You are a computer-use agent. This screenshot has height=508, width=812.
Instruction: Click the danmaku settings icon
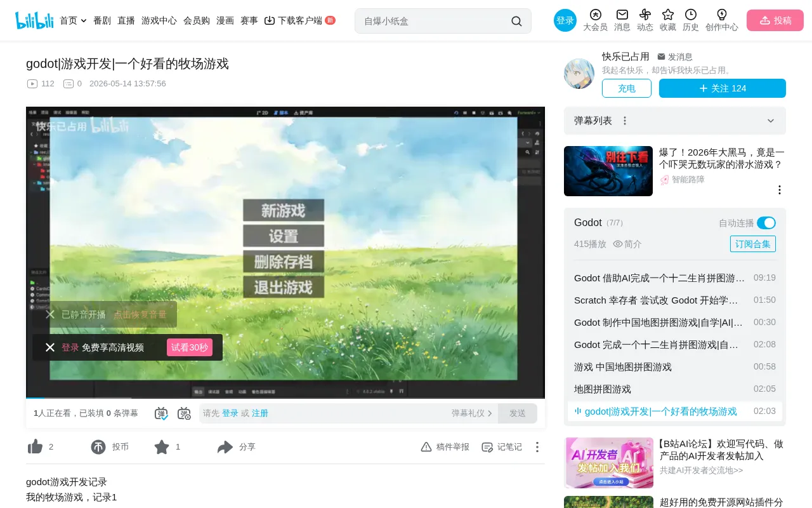(x=184, y=413)
